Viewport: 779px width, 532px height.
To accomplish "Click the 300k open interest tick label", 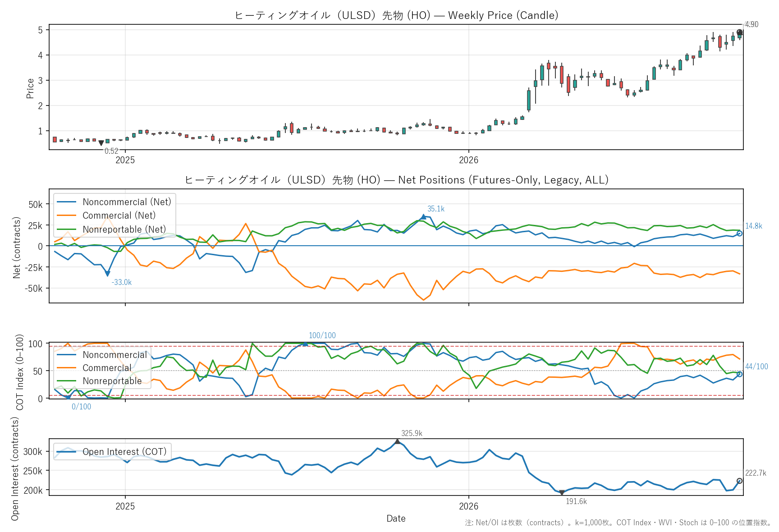I will click(x=32, y=452).
